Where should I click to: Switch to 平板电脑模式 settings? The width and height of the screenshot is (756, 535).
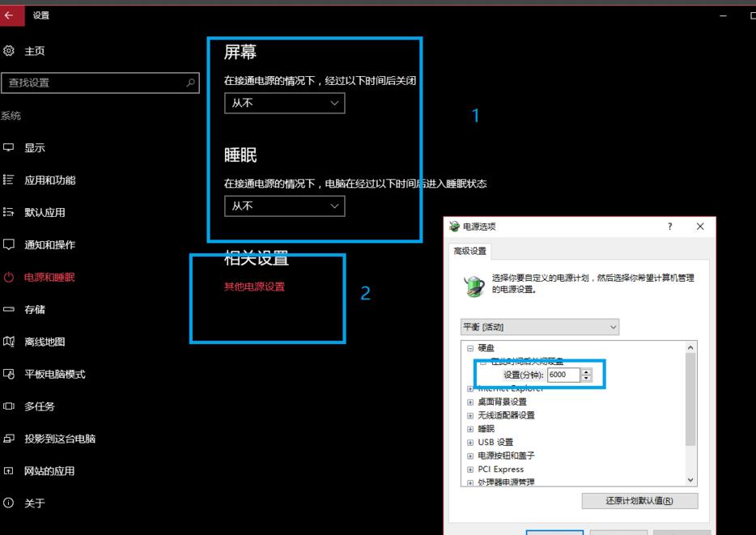pos(57,374)
